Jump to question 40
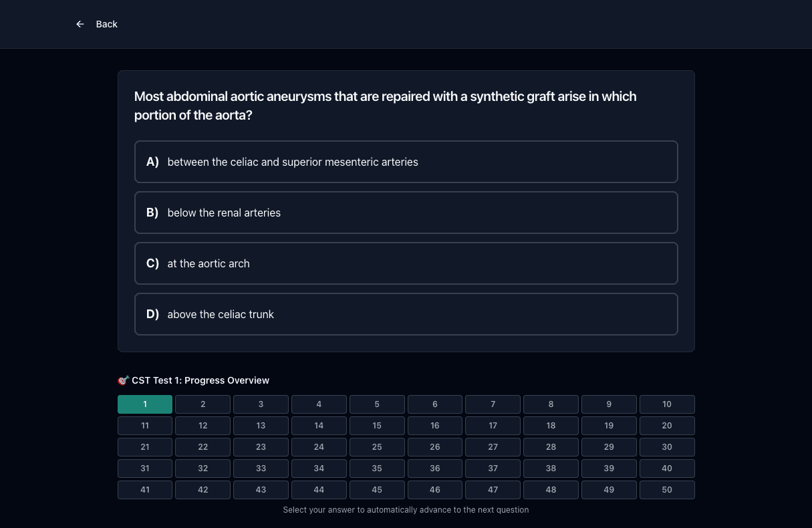Viewport: 812px width, 528px height. click(x=667, y=469)
